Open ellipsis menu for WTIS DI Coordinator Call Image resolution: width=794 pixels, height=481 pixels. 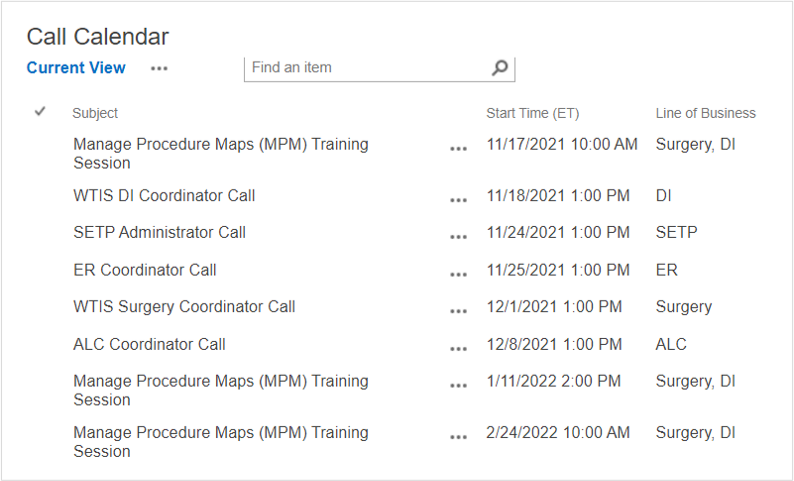[458, 200]
